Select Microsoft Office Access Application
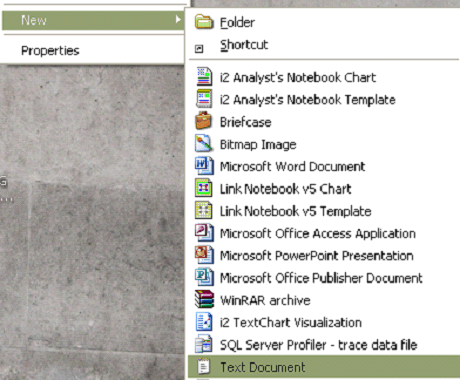 tap(318, 234)
